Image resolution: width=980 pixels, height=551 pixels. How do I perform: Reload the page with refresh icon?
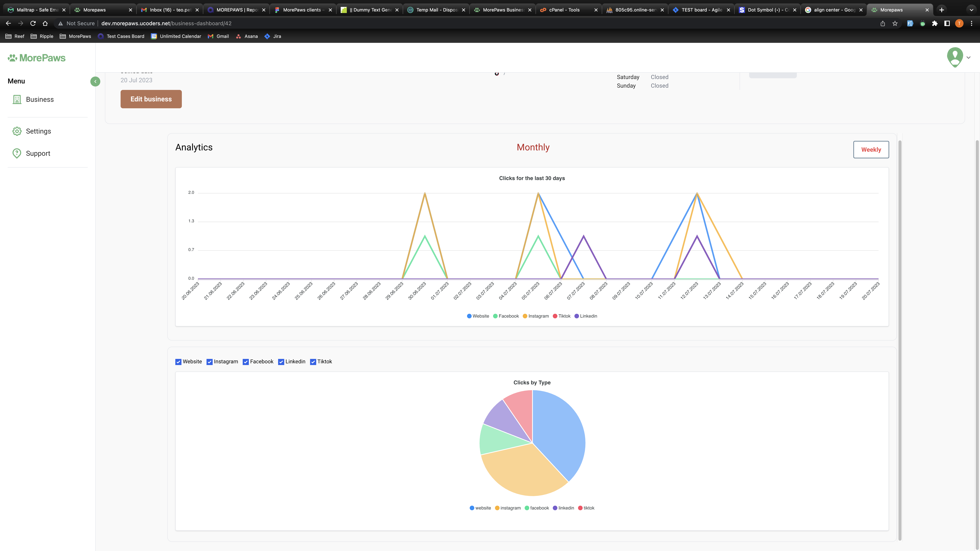[x=33, y=24]
